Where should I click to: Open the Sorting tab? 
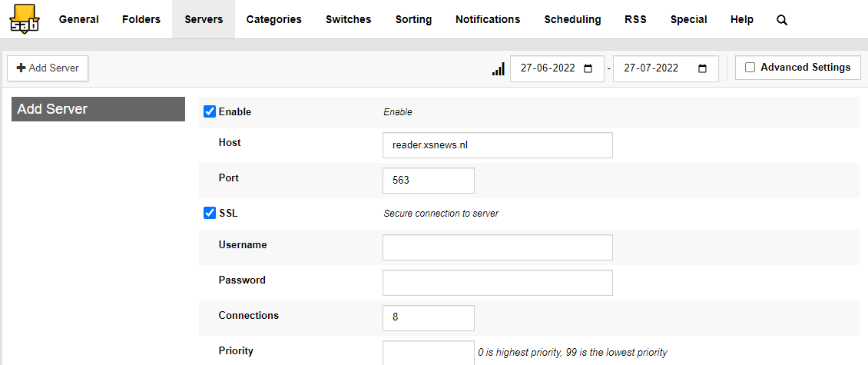coord(413,19)
